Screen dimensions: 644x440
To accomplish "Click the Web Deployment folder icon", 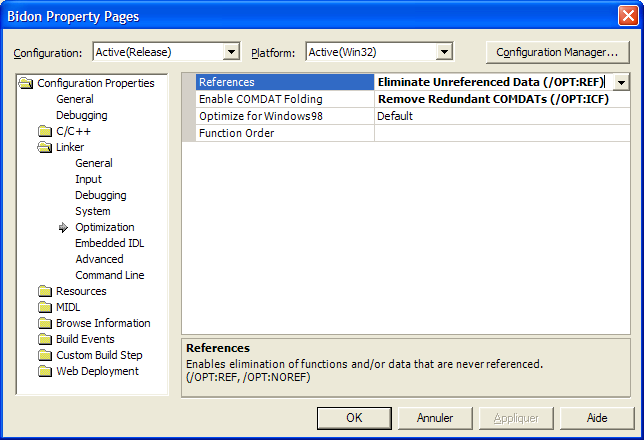I will point(45,371).
